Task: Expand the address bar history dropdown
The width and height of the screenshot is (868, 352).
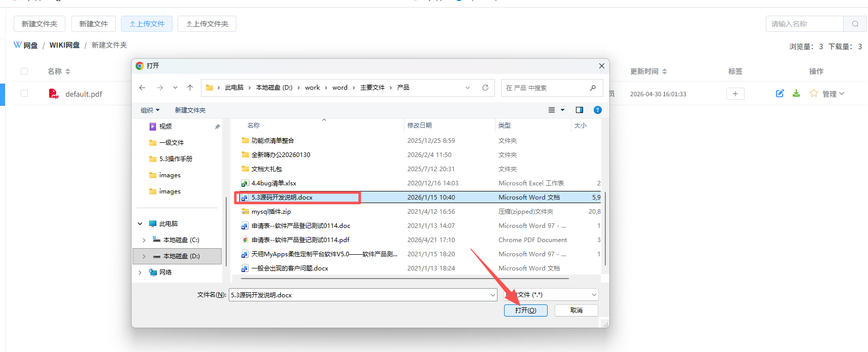Action: click(x=468, y=88)
